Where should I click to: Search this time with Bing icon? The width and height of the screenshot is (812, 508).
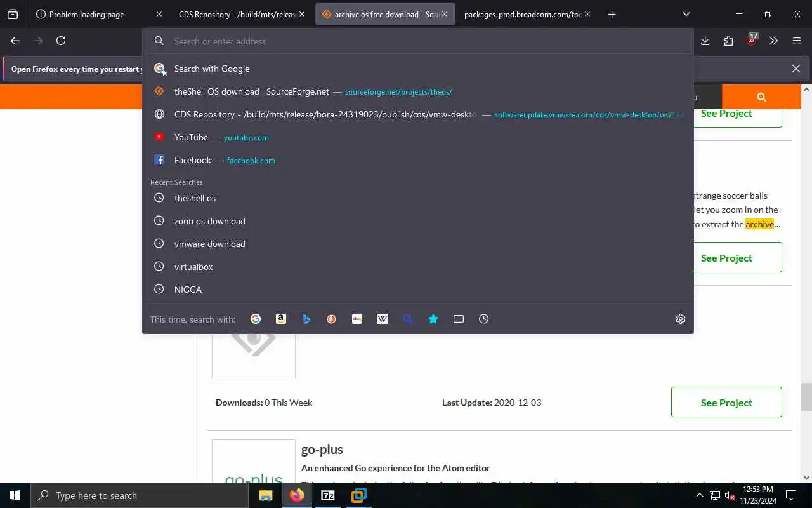(306, 319)
